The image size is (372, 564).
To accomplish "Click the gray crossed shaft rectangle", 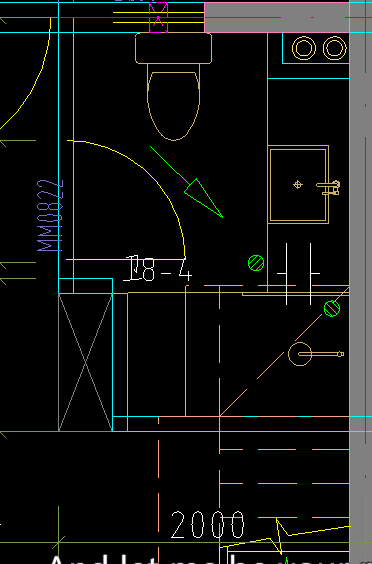I will pos(85,362).
